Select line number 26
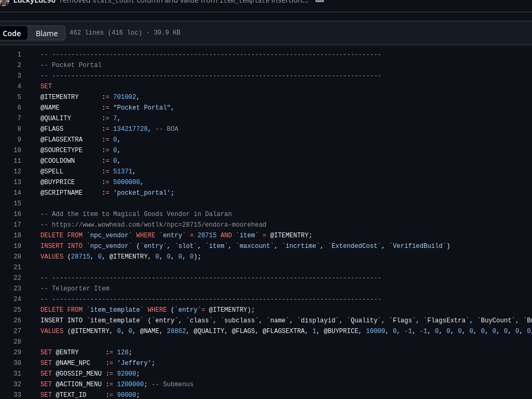The image size is (532, 399). coord(18,320)
